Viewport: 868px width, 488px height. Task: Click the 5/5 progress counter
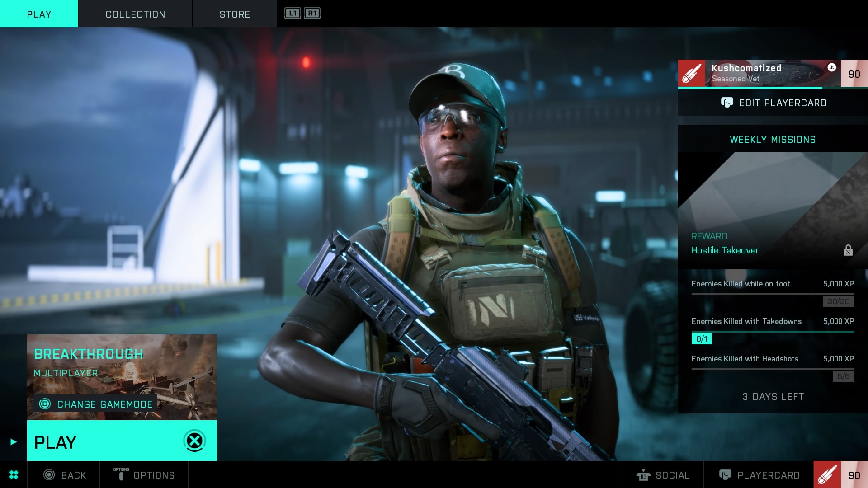(x=843, y=376)
